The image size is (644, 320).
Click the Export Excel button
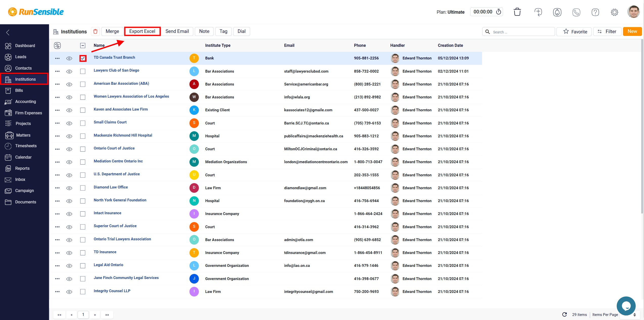click(142, 31)
